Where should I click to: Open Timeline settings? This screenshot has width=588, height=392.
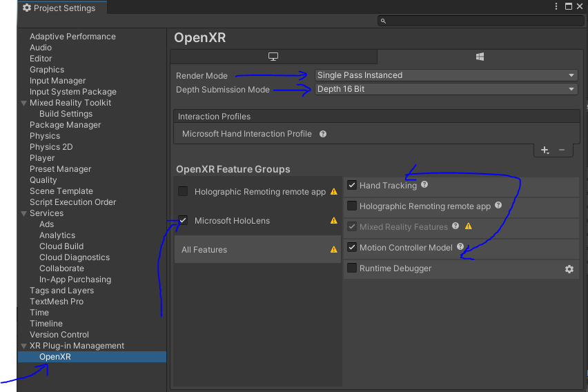[46, 324]
